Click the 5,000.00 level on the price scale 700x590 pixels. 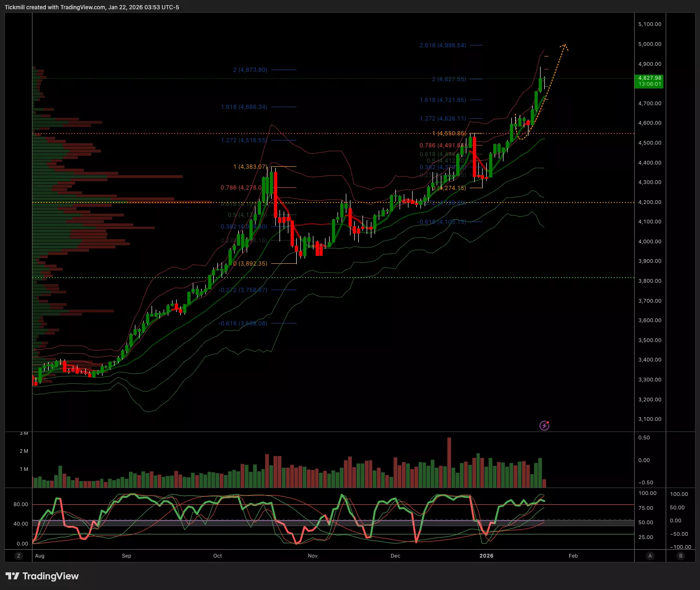[x=649, y=44]
